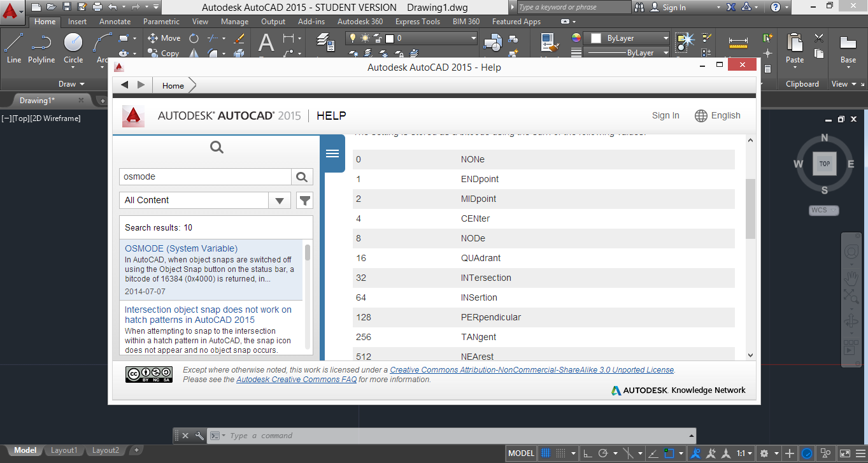Toggle ortho mode in status bar
This screenshot has height=463, width=868.
click(588, 453)
